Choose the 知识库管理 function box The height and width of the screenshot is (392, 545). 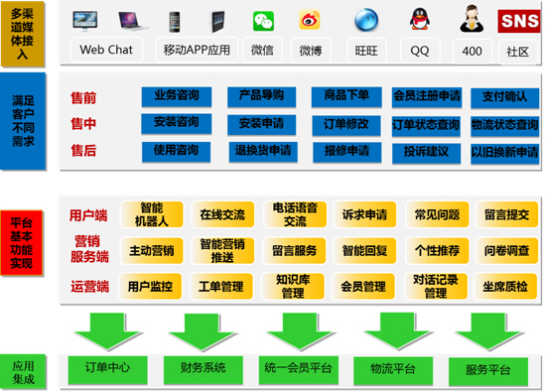point(293,287)
